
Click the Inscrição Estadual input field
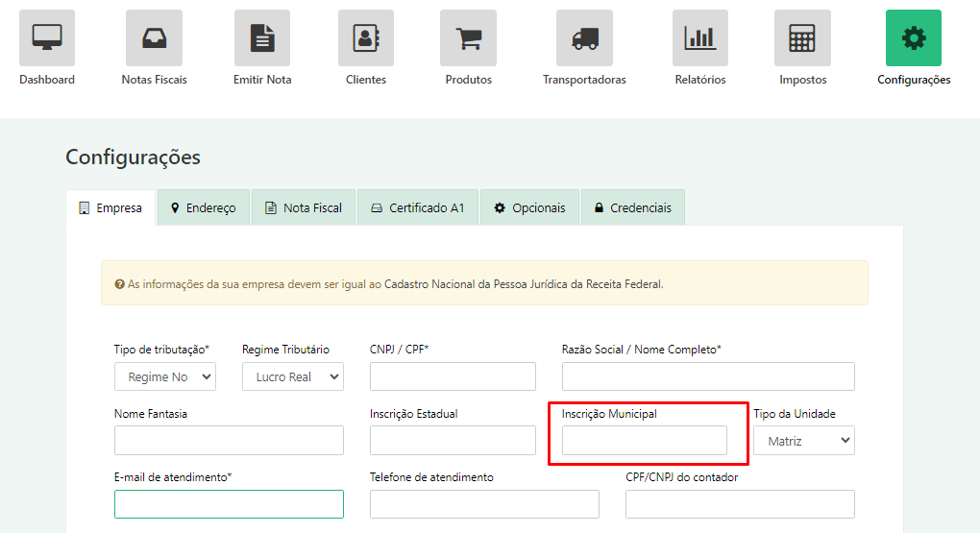pyautogui.click(x=453, y=441)
